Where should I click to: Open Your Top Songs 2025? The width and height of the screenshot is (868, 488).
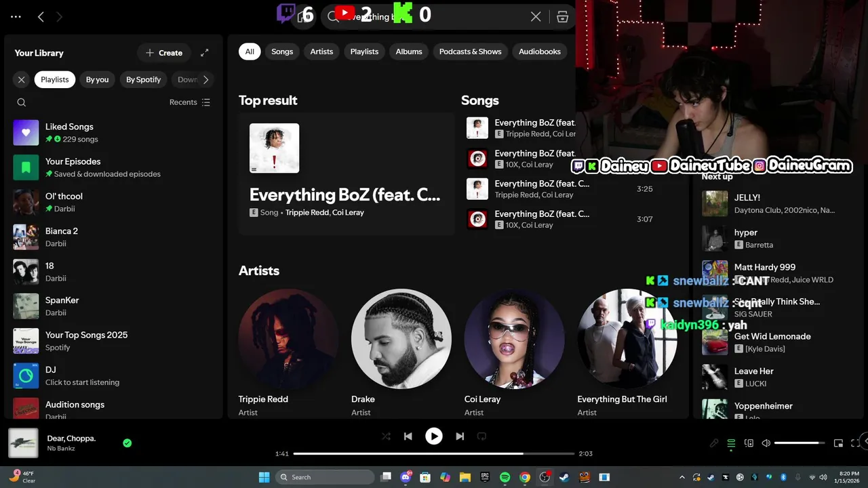pos(114,341)
